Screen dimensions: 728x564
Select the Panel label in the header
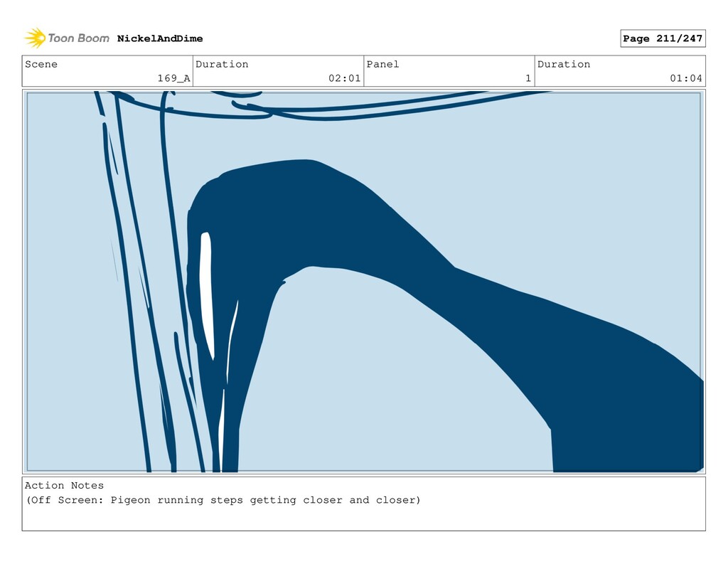pyautogui.click(x=382, y=64)
